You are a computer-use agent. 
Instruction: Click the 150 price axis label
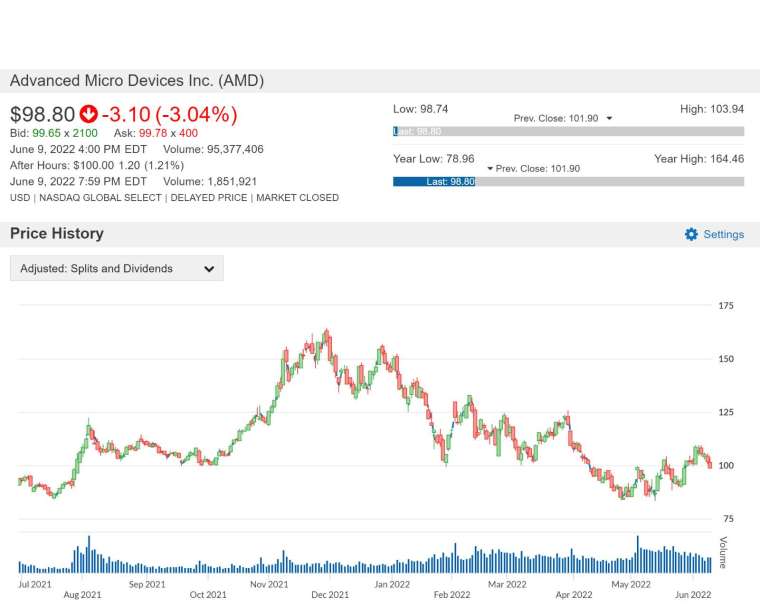pyautogui.click(x=726, y=359)
